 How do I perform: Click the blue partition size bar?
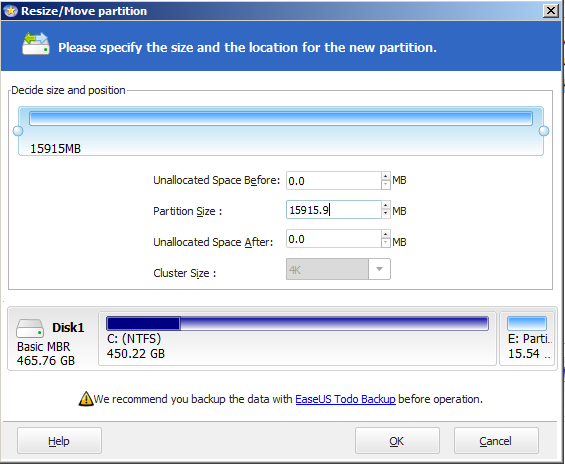coord(281,119)
